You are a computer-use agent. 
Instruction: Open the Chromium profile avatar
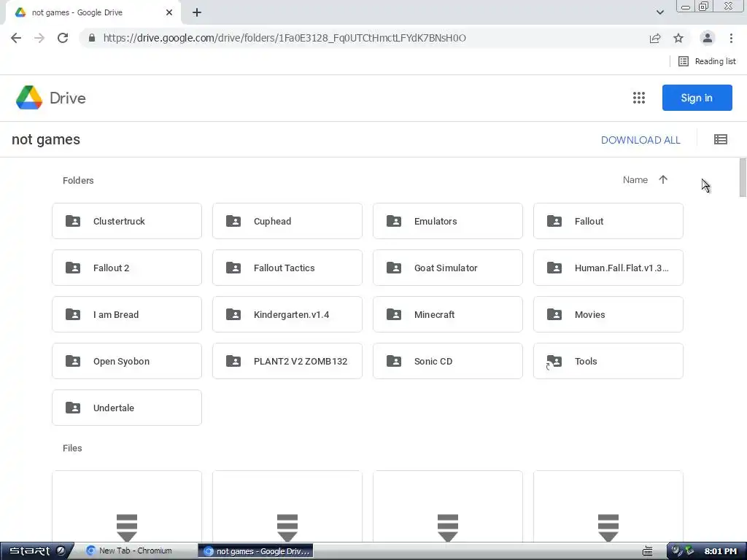coord(708,38)
